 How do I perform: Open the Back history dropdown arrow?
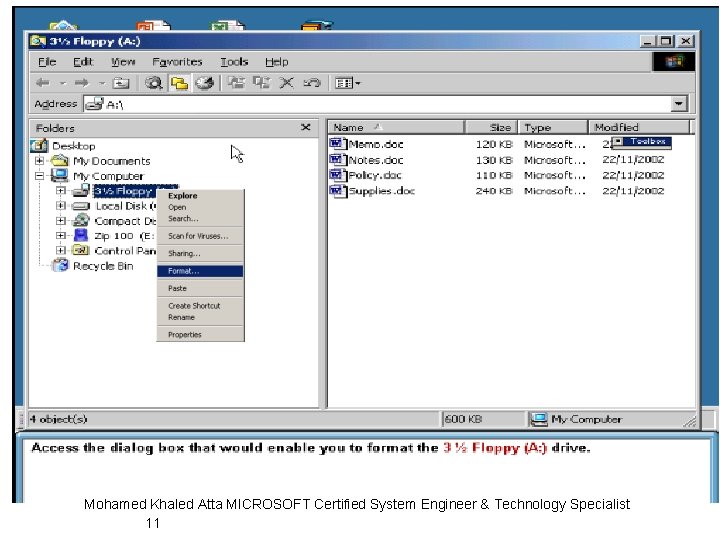(63, 83)
